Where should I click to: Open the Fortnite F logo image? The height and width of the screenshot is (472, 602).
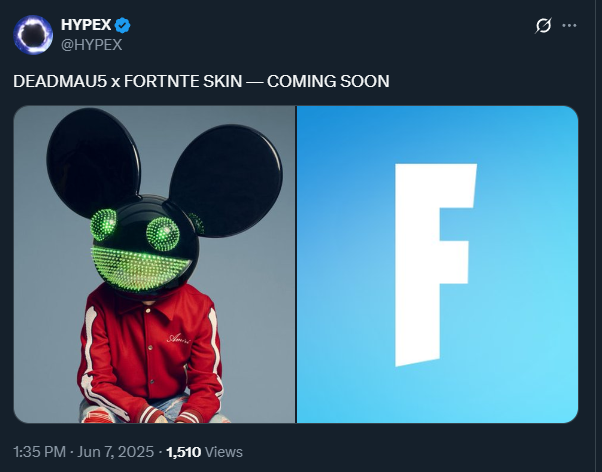437,264
